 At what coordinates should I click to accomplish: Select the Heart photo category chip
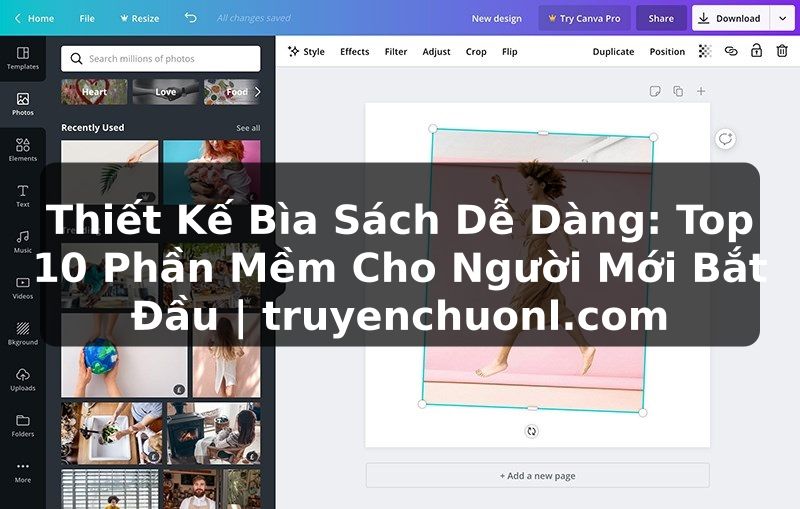point(94,92)
